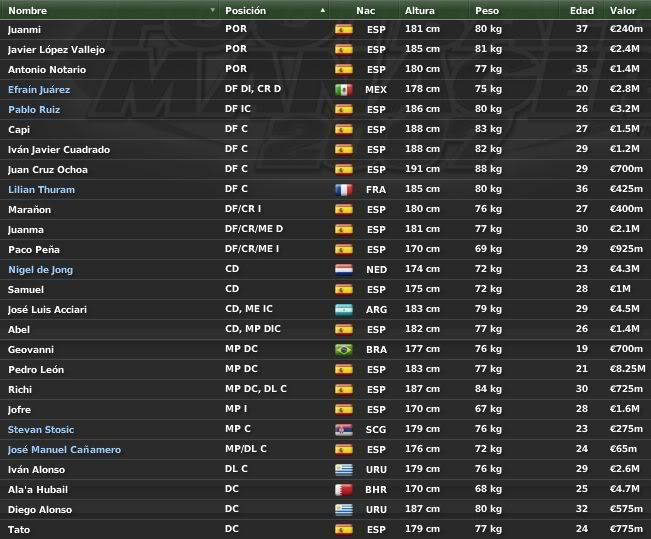Sort by the Posición column header

point(245,10)
